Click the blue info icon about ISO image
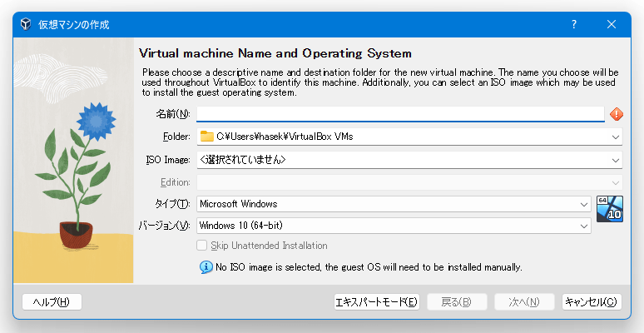 click(x=206, y=267)
